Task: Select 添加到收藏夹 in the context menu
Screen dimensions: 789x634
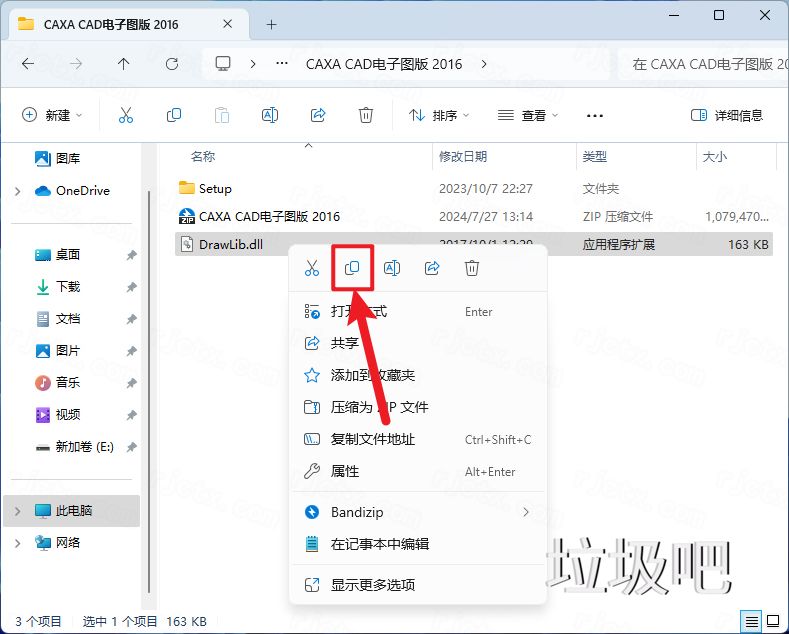Action: [418, 375]
